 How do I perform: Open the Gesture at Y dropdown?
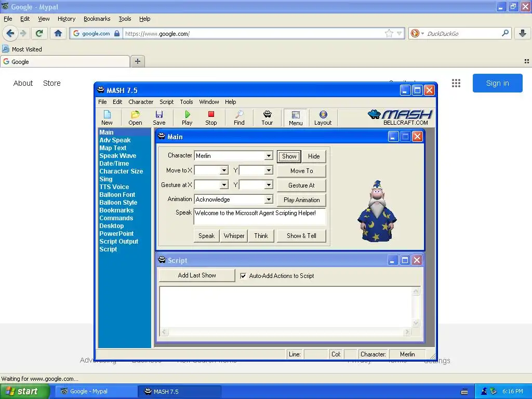[x=269, y=185]
